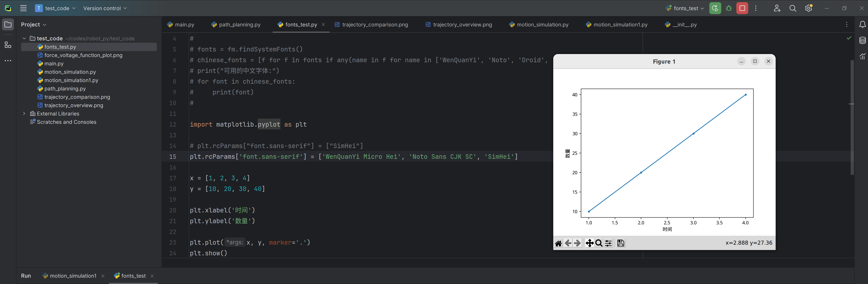The height and width of the screenshot is (284, 868).
Task: Click the Debug bug icon
Action: click(x=729, y=8)
